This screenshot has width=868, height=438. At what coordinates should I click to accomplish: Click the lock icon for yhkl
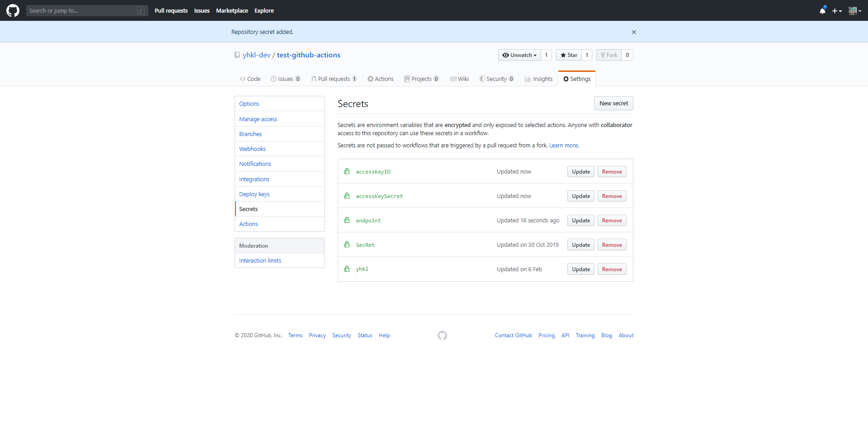point(347,269)
